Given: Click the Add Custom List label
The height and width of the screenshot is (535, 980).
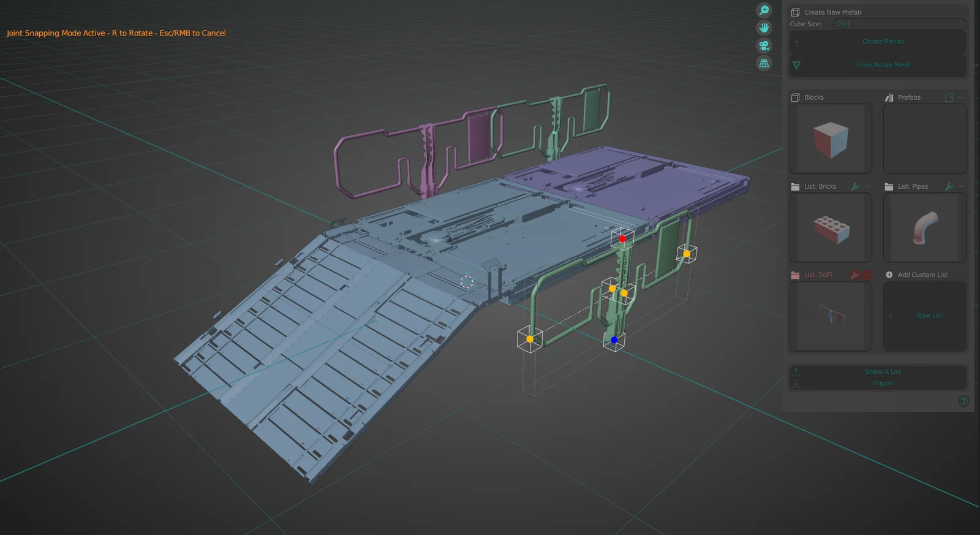Looking at the screenshot, I should [922, 275].
